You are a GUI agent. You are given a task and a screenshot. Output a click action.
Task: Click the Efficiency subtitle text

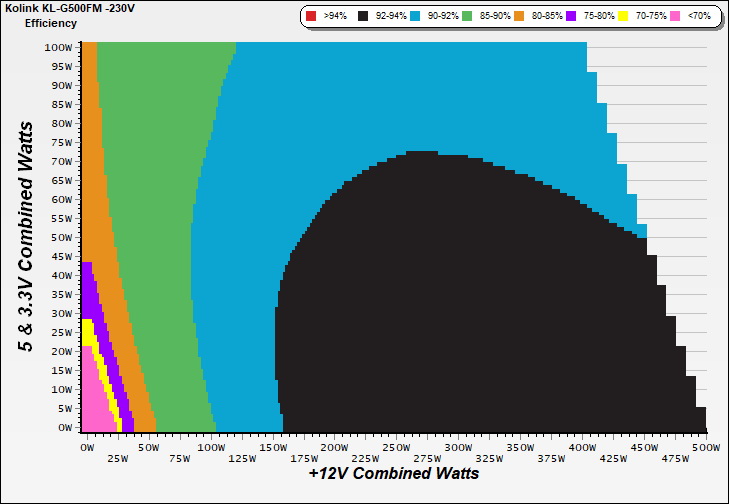pos(52,23)
